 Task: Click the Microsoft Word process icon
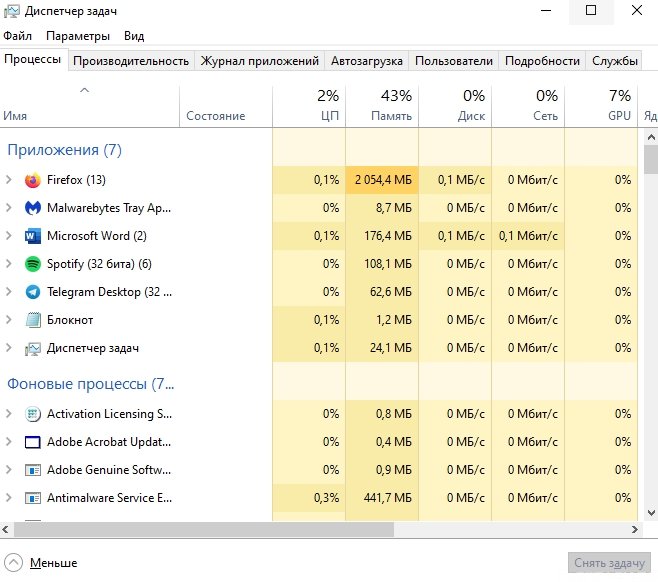tap(32, 236)
